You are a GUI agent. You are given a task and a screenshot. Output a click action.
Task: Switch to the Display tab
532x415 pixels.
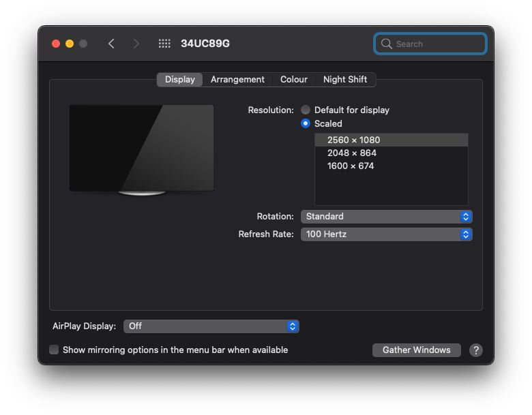[180, 79]
